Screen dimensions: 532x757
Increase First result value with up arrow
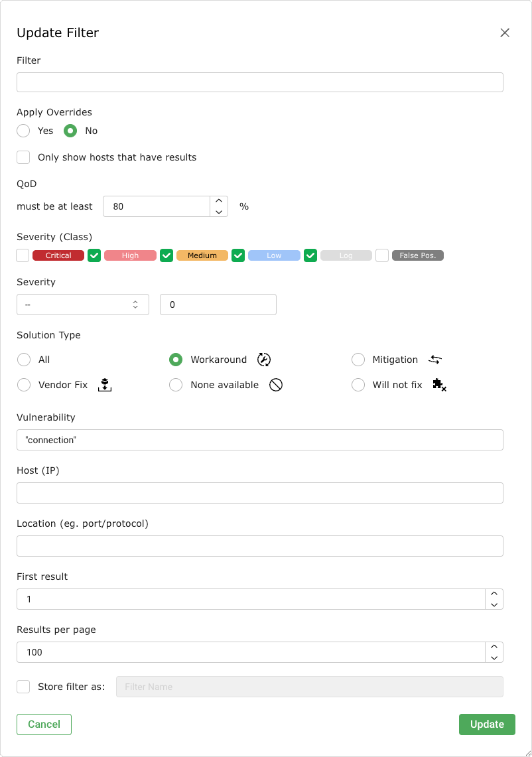(494, 594)
